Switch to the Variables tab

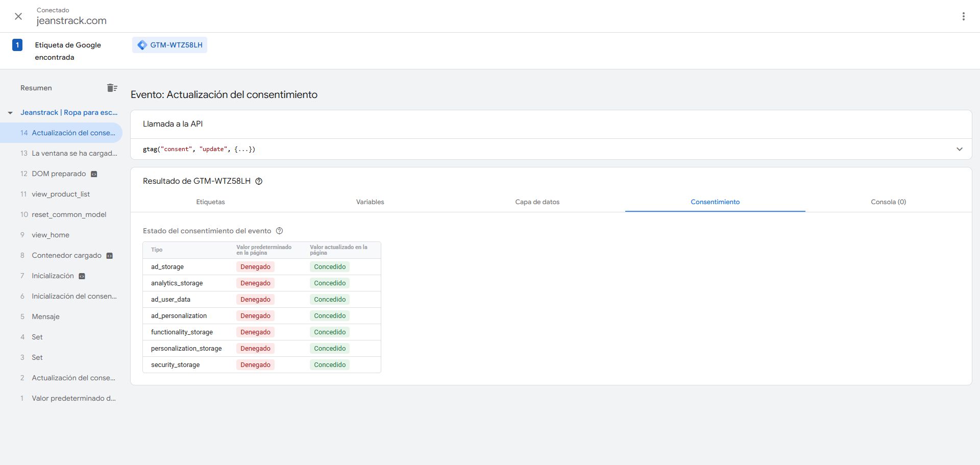pyautogui.click(x=370, y=202)
